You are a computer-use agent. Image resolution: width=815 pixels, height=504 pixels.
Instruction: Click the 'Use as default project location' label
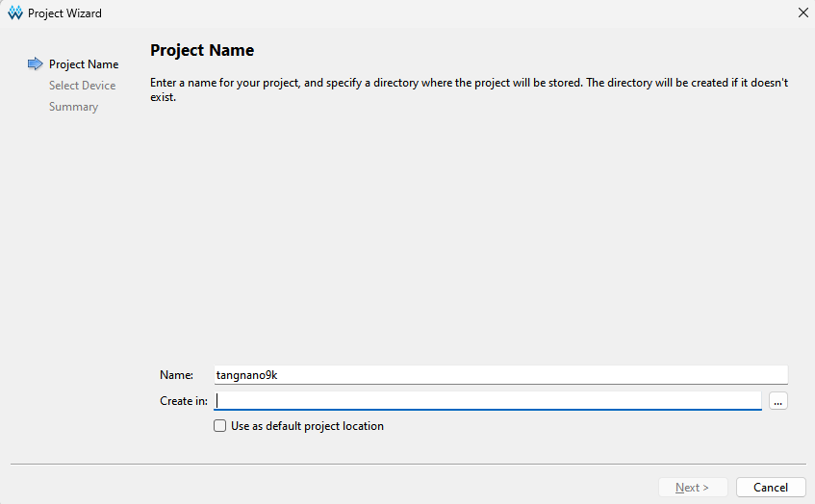pyautogui.click(x=307, y=426)
